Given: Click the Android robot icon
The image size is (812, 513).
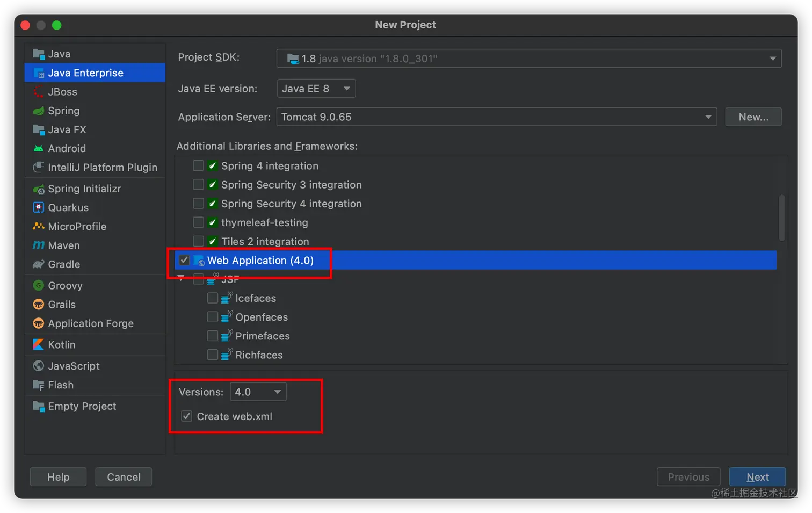Looking at the screenshot, I should [x=39, y=148].
